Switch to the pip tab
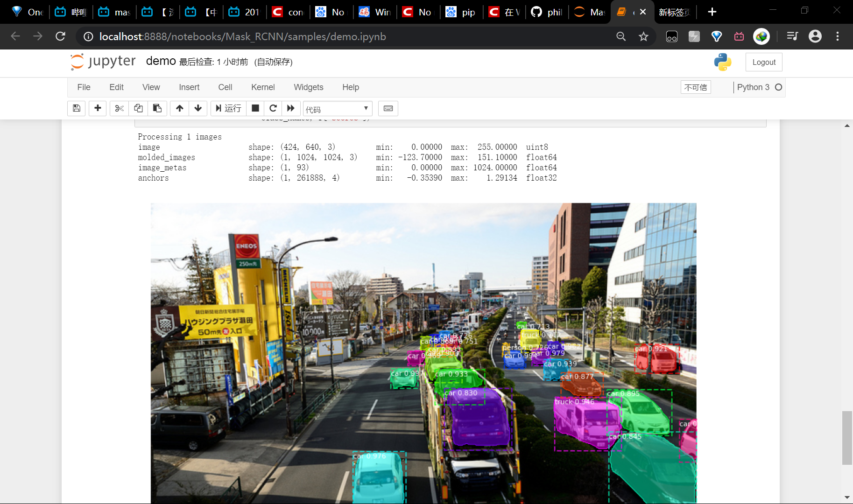853x504 pixels. (x=461, y=12)
